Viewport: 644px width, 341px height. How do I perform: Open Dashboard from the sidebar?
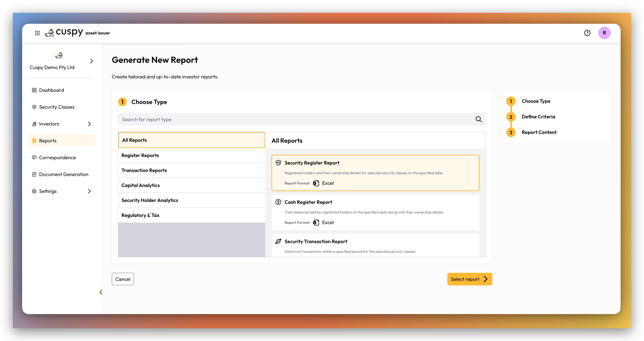(x=62, y=90)
